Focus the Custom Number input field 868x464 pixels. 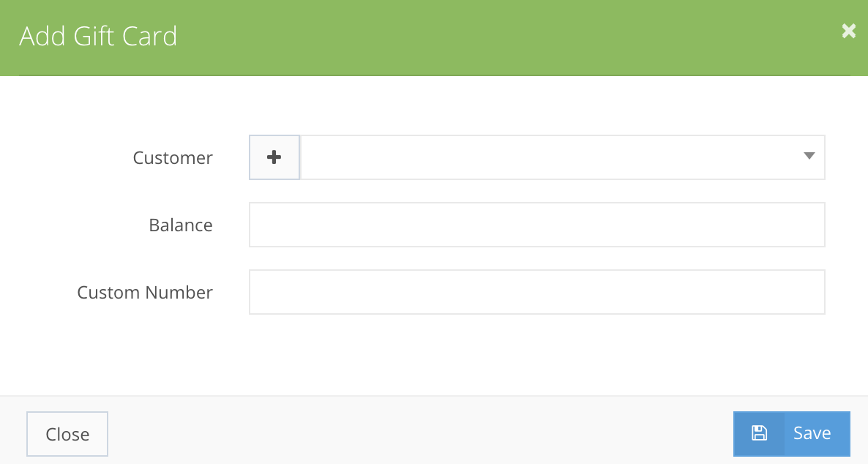[x=536, y=292]
